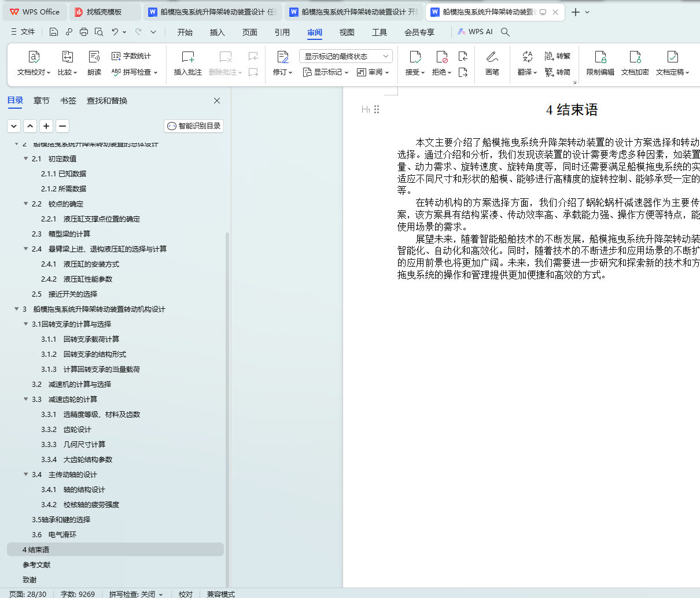The height and width of the screenshot is (598, 700).
Task: Open the quick access customize dropdown
Action: pos(153,32)
